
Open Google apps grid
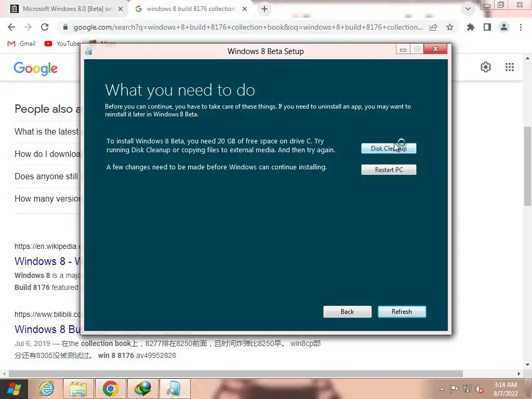coord(510,67)
